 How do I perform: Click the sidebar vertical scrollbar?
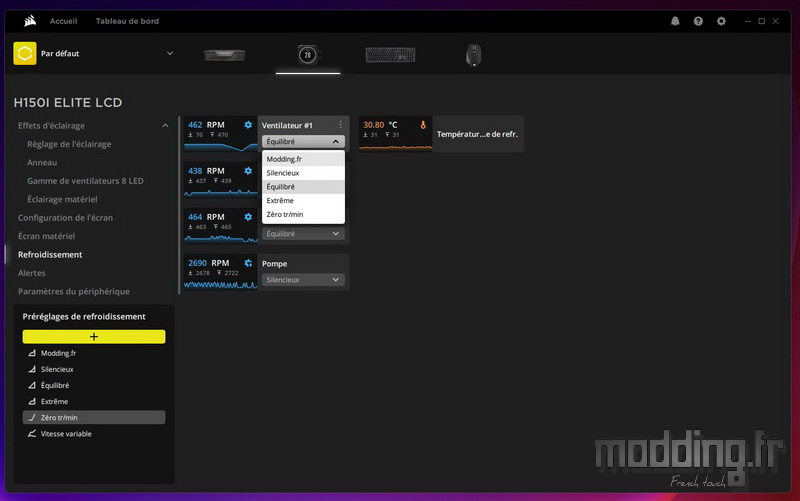click(179, 205)
